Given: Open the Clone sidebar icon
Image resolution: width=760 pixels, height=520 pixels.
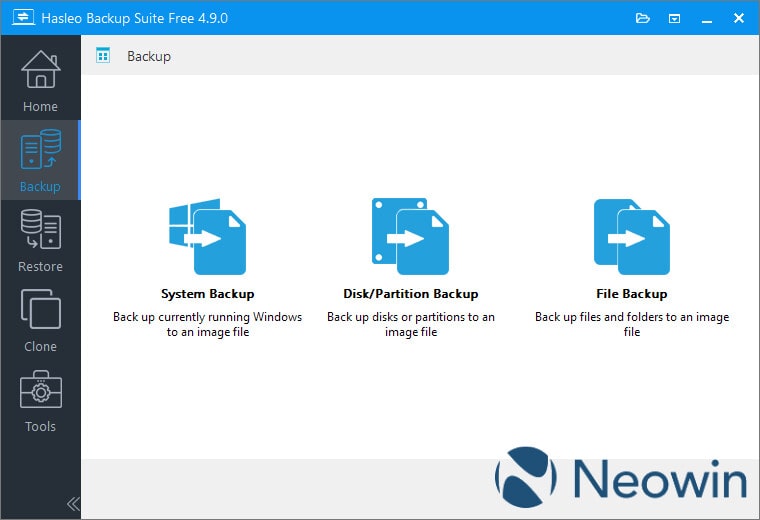Looking at the screenshot, I should (x=41, y=309).
